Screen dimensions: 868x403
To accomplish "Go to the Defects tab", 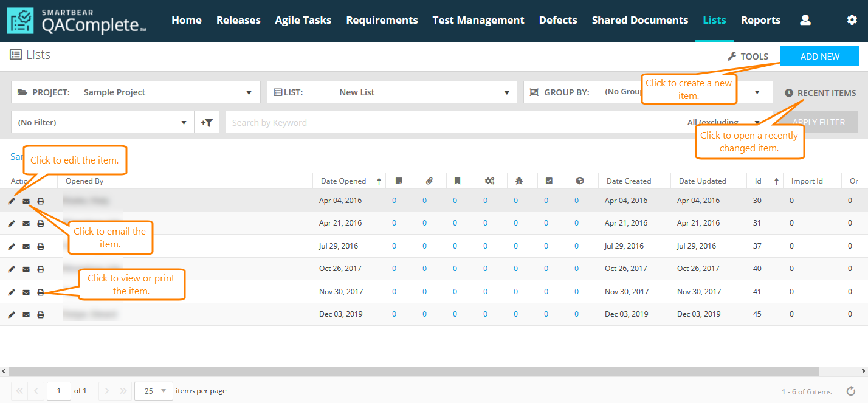I will click(x=557, y=20).
